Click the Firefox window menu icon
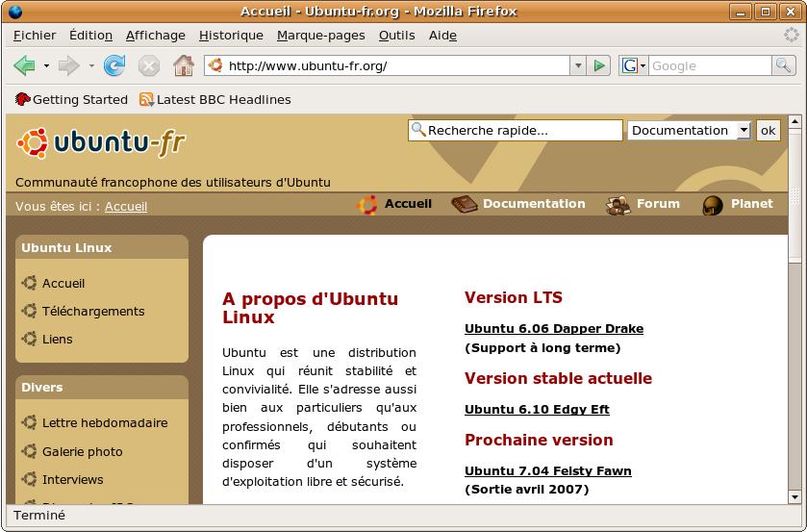 point(15,12)
